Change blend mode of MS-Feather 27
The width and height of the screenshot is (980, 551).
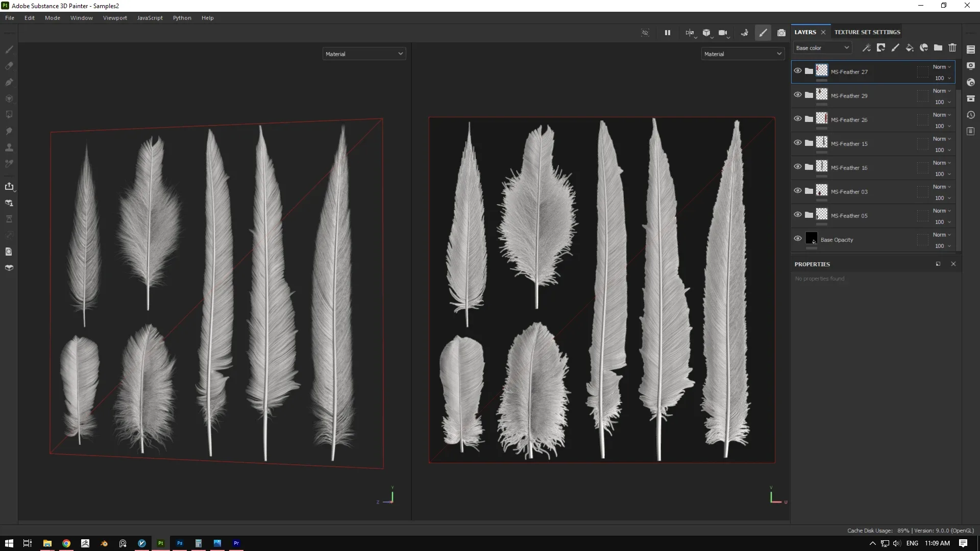pos(942,67)
